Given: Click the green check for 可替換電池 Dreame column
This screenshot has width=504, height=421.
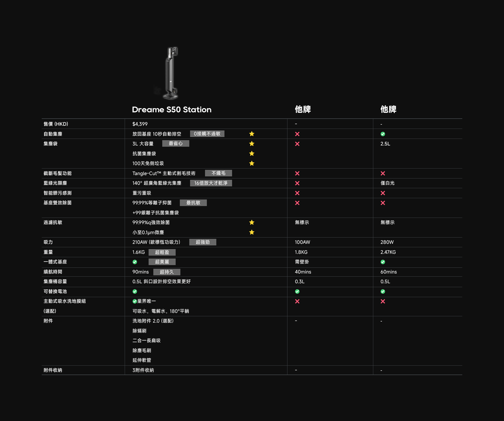Looking at the screenshot, I should coord(135,291).
